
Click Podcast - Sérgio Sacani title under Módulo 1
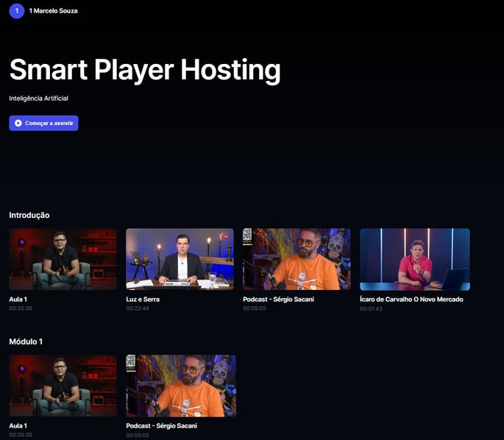click(x=161, y=425)
